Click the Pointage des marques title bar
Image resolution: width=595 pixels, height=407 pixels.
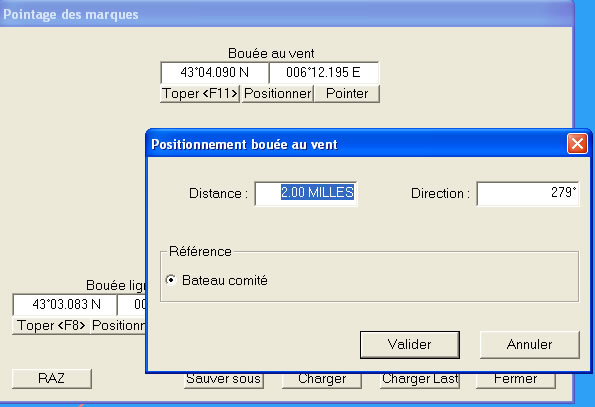pos(286,14)
